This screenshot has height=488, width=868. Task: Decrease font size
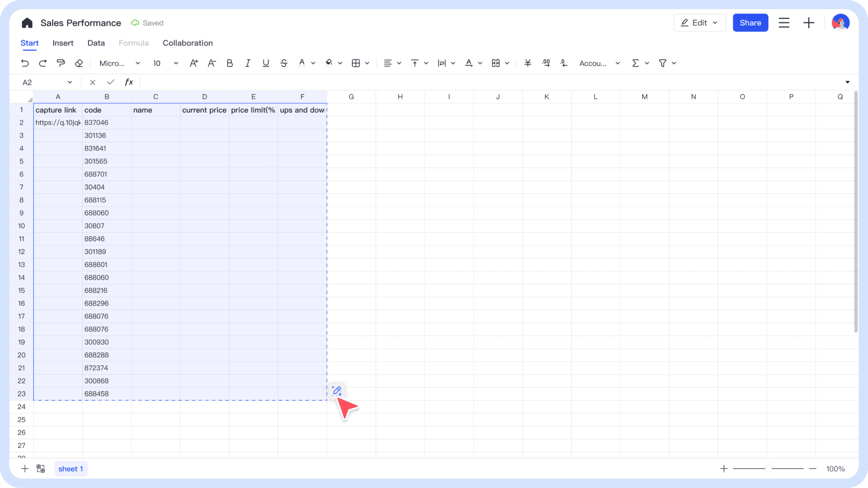click(x=212, y=63)
